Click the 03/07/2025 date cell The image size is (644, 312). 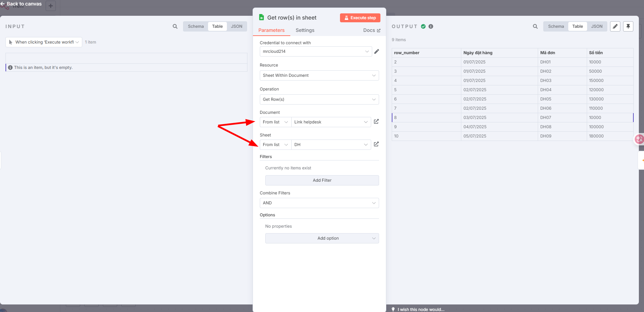coord(499,118)
